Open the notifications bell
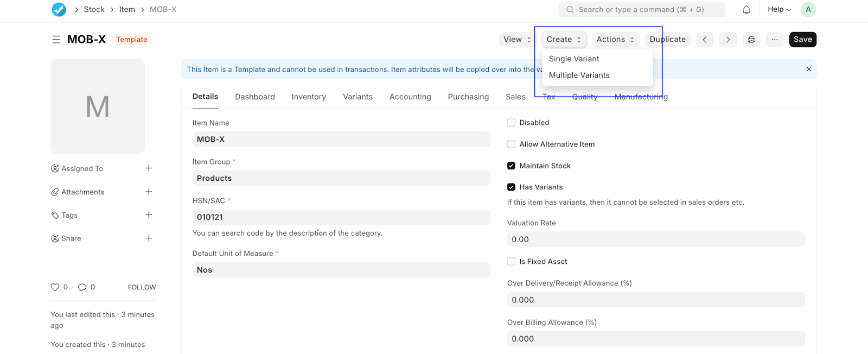The image size is (868, 354). pyautogui.click(x=746, y=9)
